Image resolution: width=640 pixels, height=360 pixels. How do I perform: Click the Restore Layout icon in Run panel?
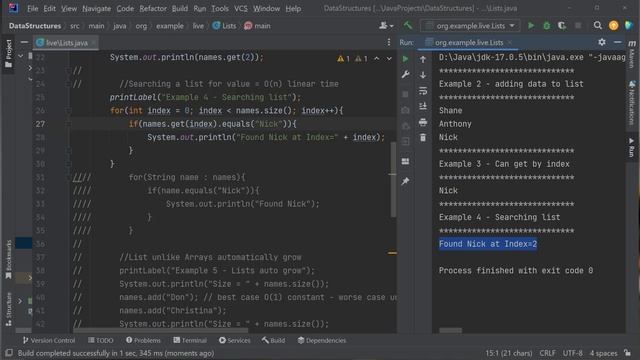click(x=405, y=162)
